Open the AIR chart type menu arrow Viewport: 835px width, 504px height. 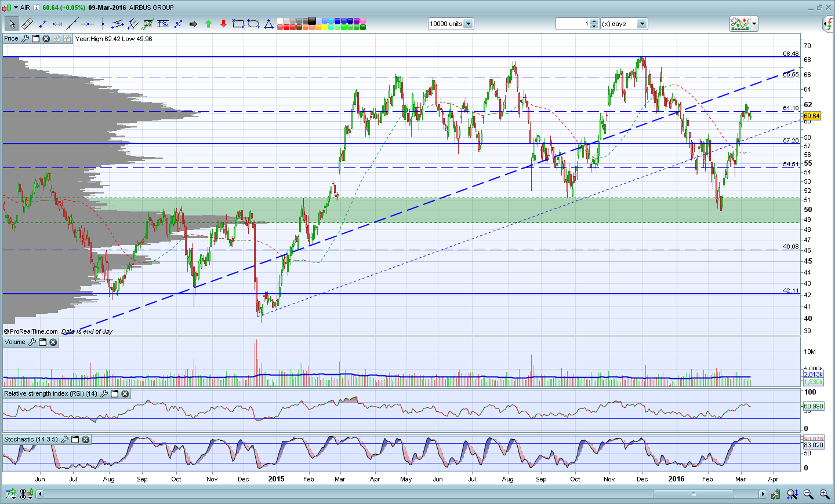coord(16,8)
